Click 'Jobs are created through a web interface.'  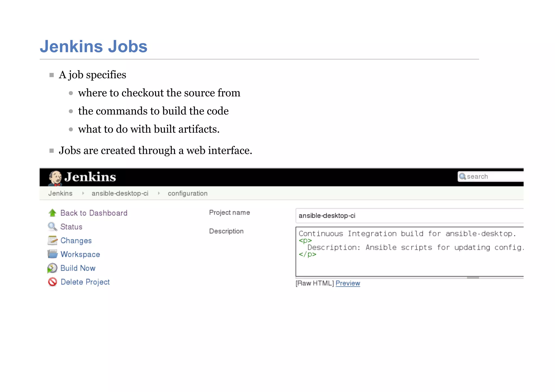155,151
